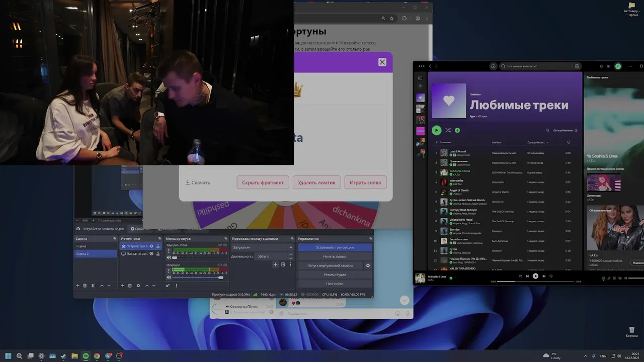Go back in Spotify navigation
Viewport: 644px width, 362px height.
coord(430,66)
